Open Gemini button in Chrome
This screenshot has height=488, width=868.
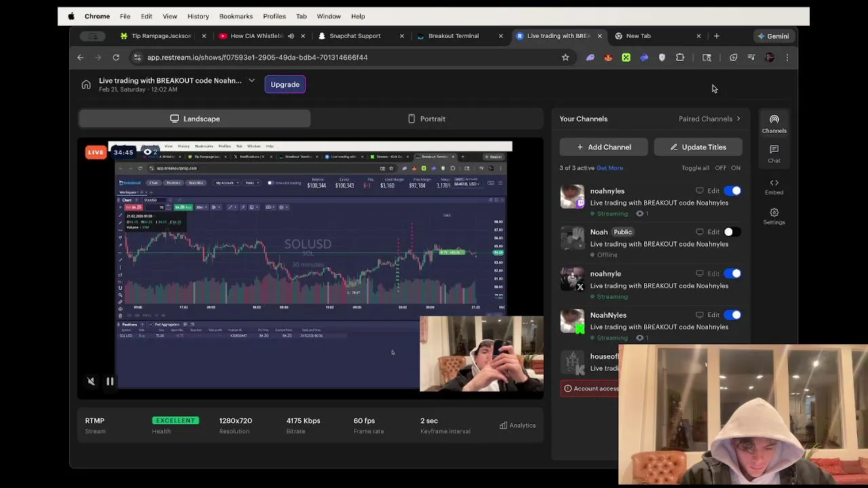tap(772, 36)
